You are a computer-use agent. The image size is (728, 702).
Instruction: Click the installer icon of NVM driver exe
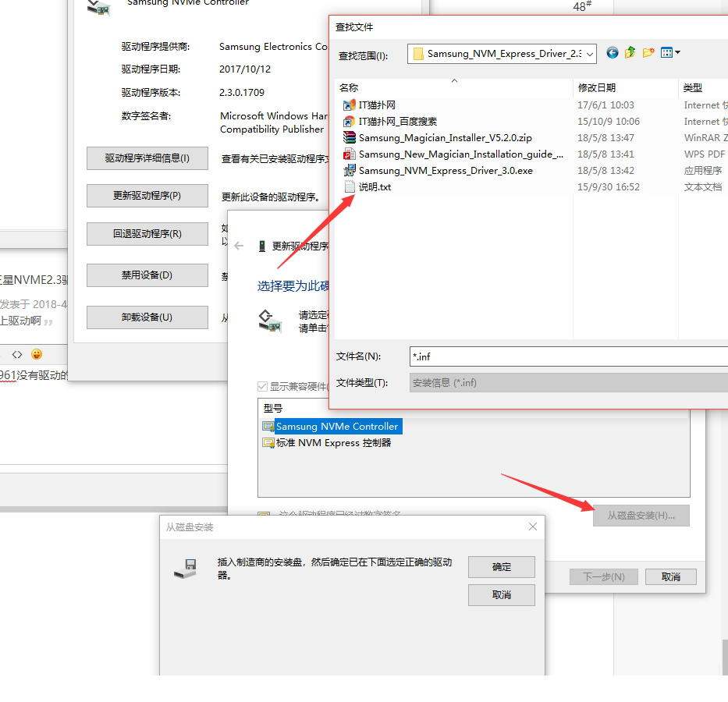click(x=349, y=171)
